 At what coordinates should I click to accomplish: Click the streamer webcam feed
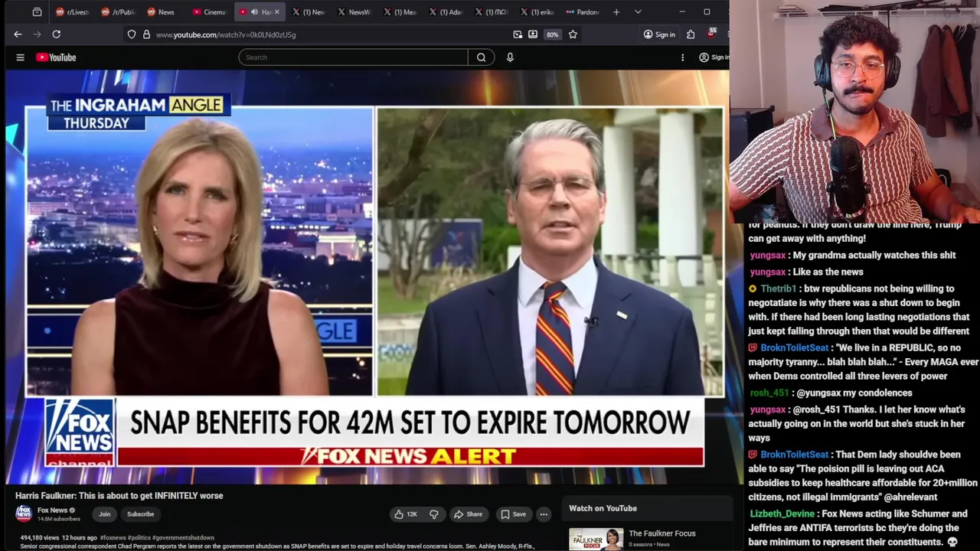[x=854, y=111]
